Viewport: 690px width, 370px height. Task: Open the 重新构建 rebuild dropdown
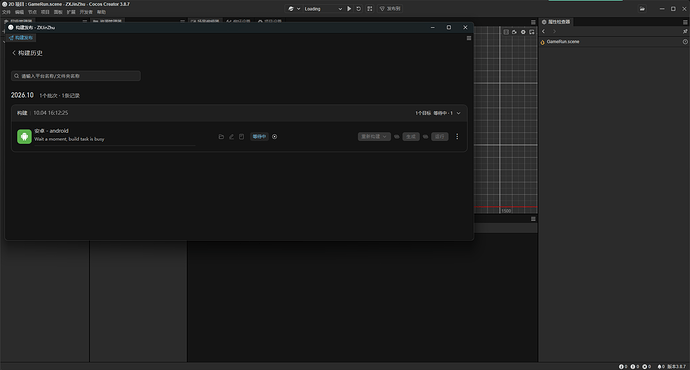tap(374, 137)
